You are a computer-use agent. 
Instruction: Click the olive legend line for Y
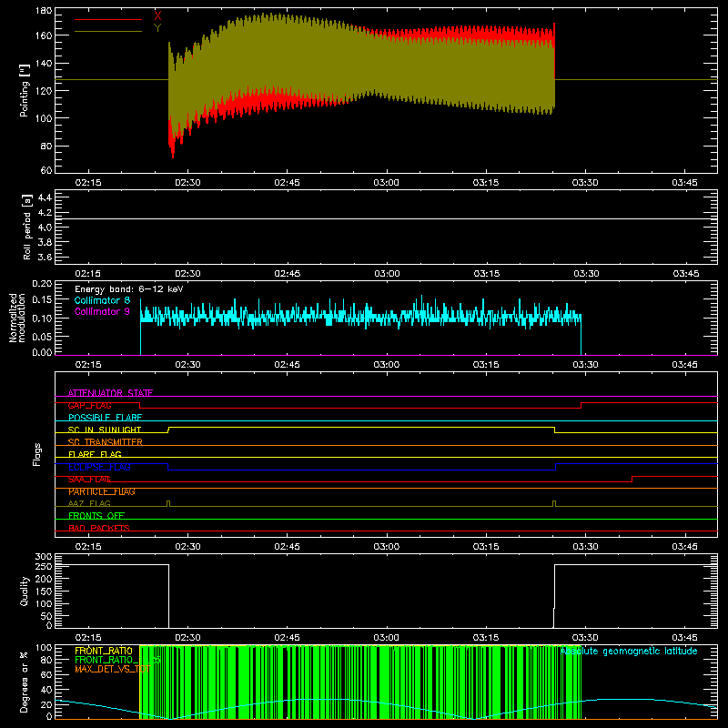pyautogui.click(x=108, y=32)
